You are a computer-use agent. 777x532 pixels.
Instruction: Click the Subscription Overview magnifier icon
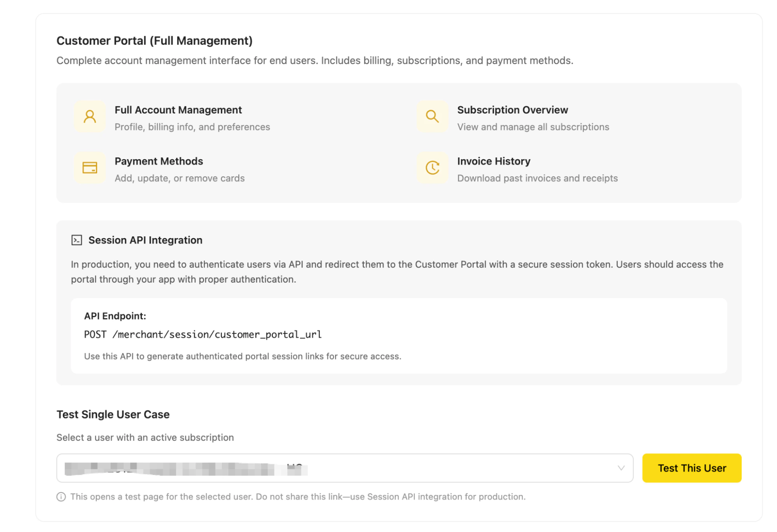tap(432, 117)
